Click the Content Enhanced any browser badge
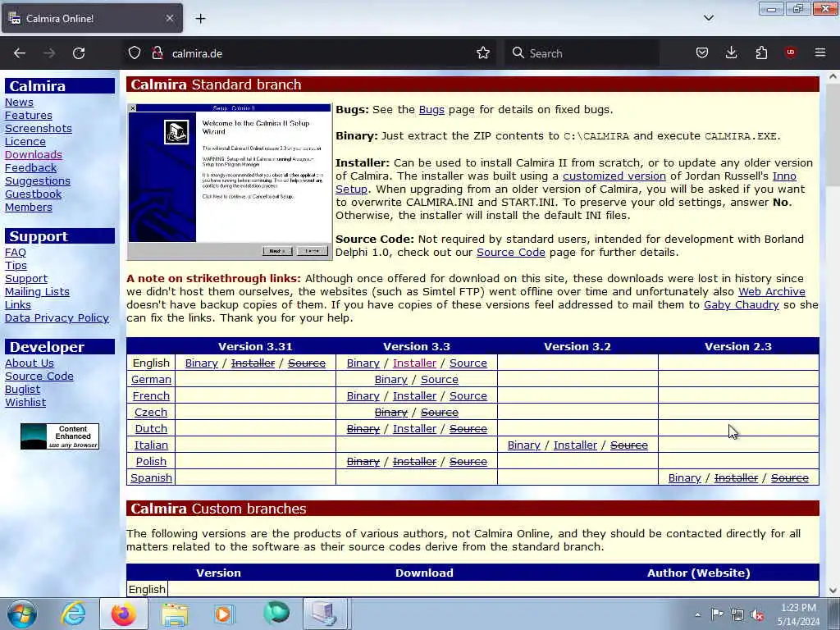840x630 pixels. click(59, 436)
